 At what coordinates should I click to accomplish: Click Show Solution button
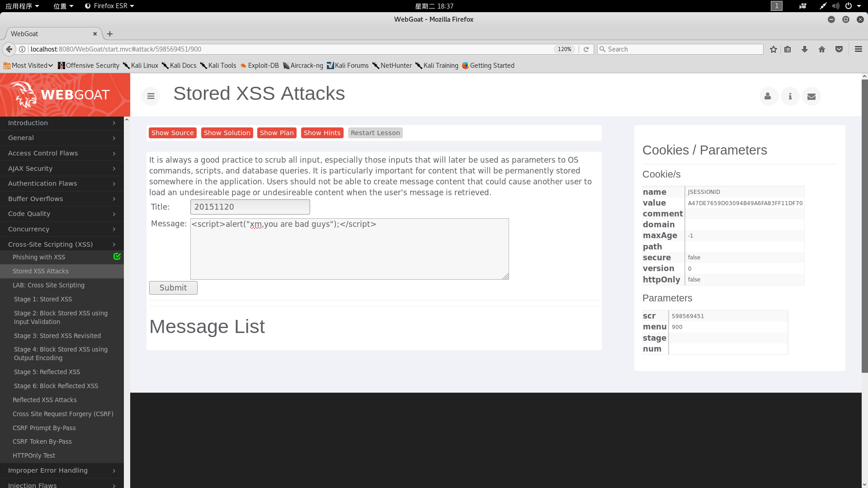click(227, 133)
